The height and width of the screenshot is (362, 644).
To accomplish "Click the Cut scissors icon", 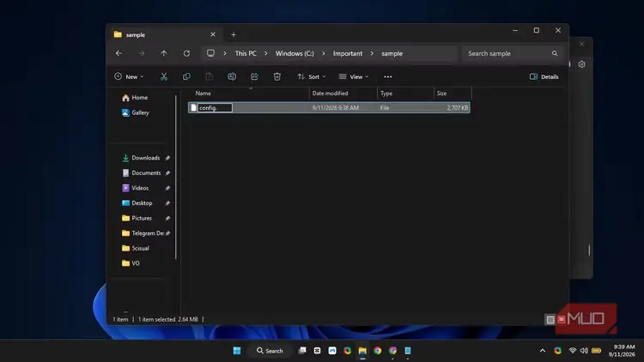I will point(164,76).
